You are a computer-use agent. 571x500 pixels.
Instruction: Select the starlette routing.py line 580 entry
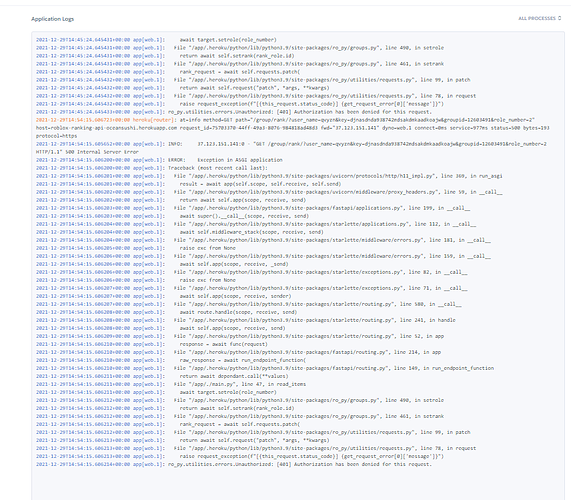click(x=249, y=304)
